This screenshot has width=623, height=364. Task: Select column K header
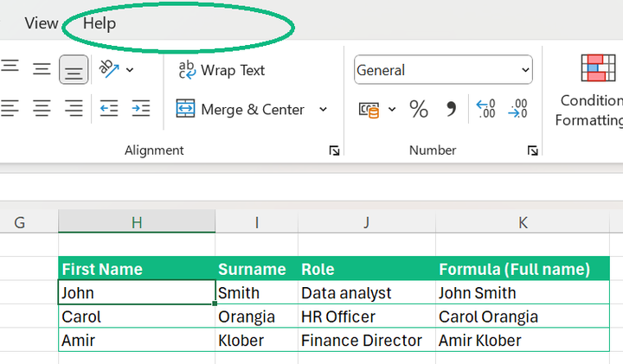pos(523,222)
